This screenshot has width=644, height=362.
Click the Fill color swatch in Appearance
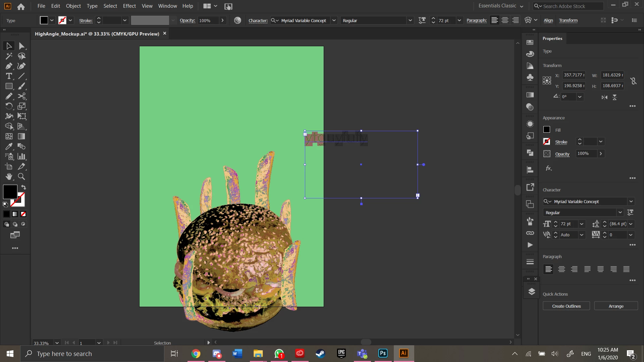547,130
